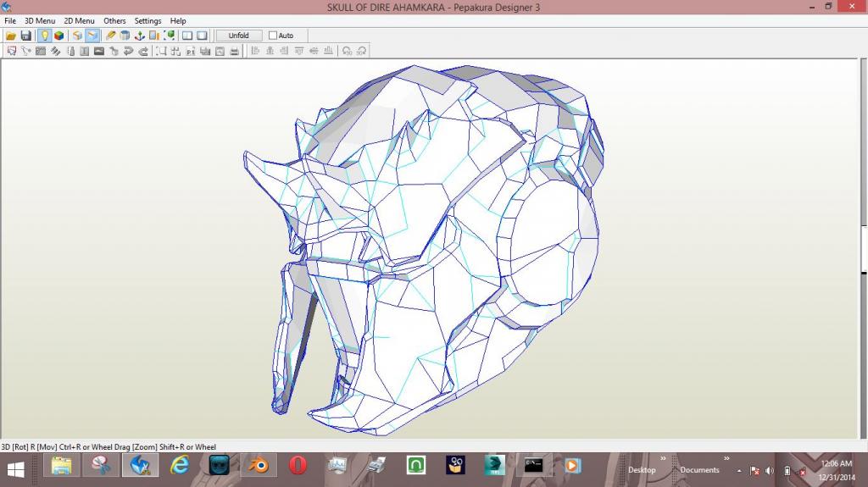This screenshot has height=487, width=868.
Task: Click the green cube fit-view icon
Action: tap(170, 36)
